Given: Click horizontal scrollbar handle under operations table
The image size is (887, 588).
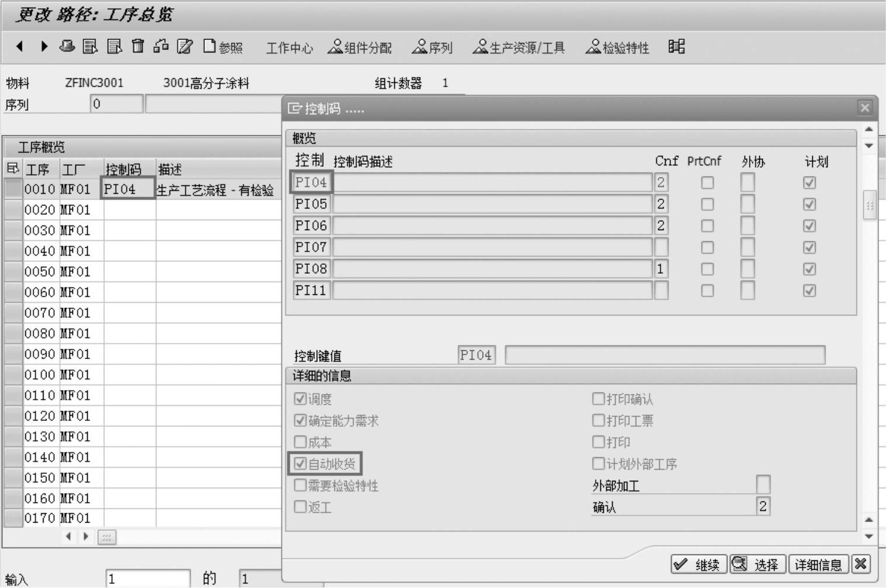Looking at the screenshot, I should click(x=107, y=537).
